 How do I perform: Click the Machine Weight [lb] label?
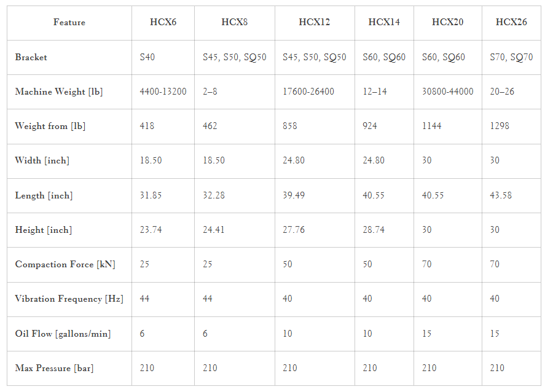tap(59, 92)
